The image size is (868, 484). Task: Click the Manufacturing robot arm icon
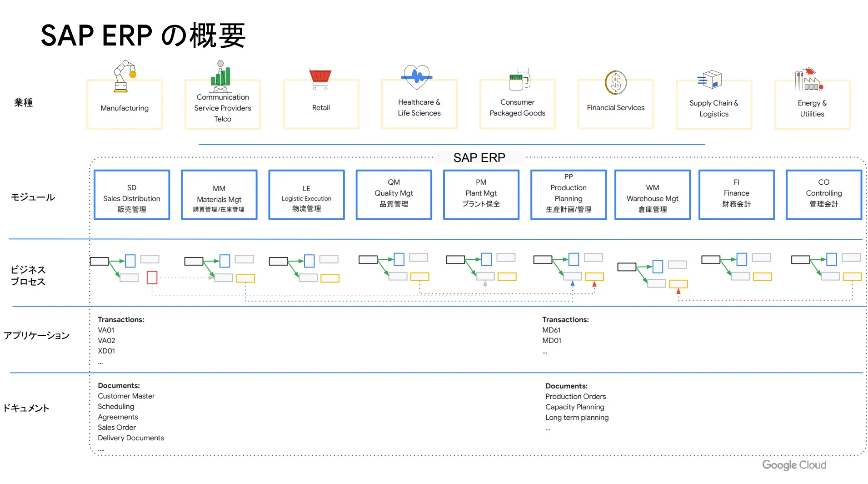pos(125,76)
